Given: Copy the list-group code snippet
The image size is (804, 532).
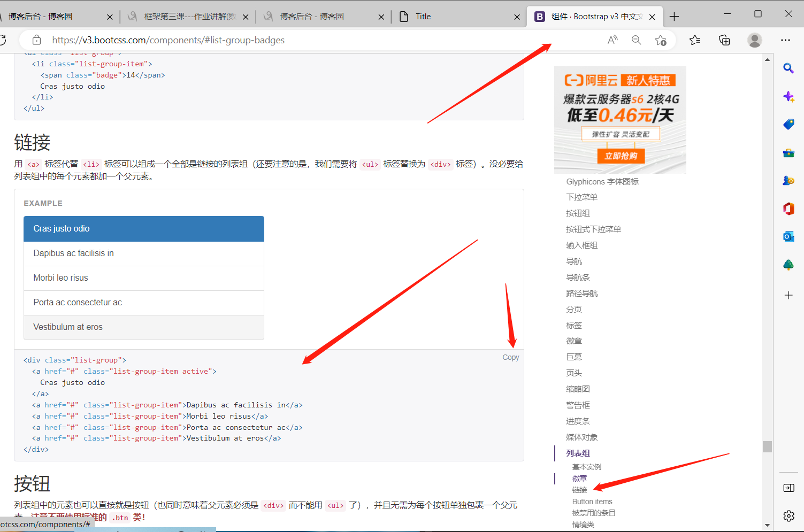Looking at the screenshot, I should pos(510,357).
